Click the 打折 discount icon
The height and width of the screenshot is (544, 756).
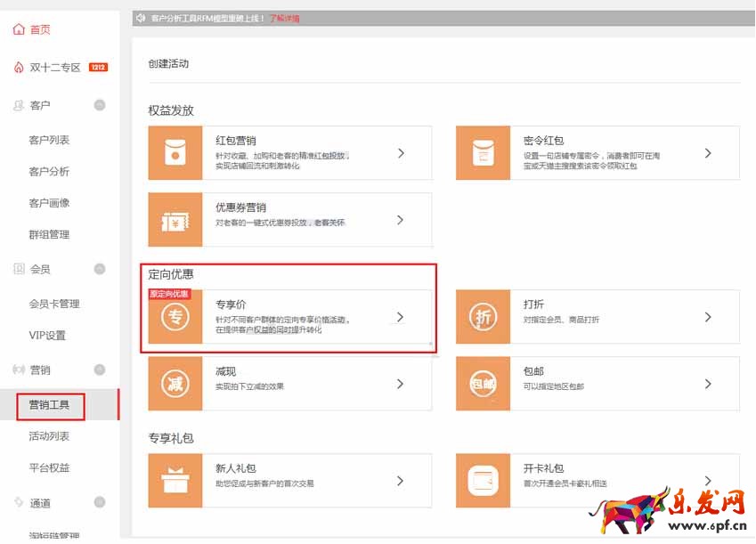click(x=483, y=317)
